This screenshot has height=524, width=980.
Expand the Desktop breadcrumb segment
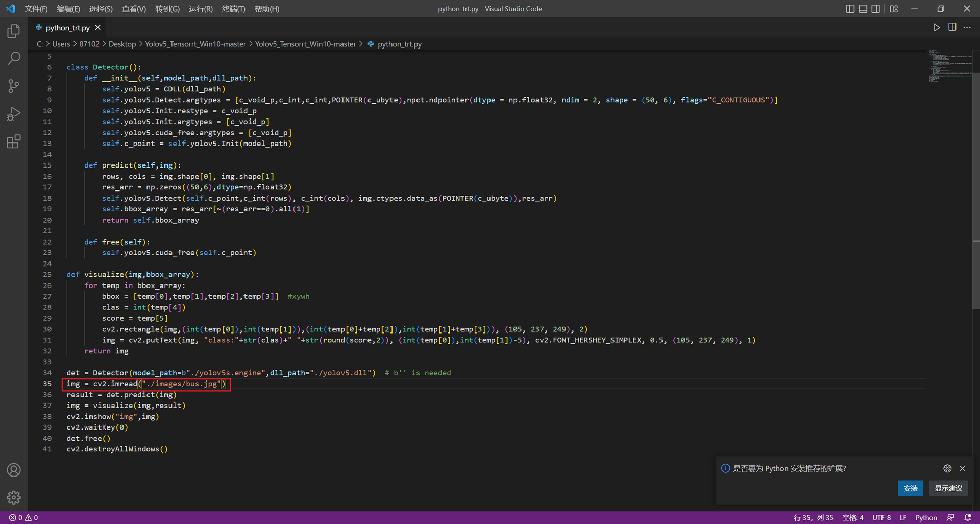click(122, 44)
